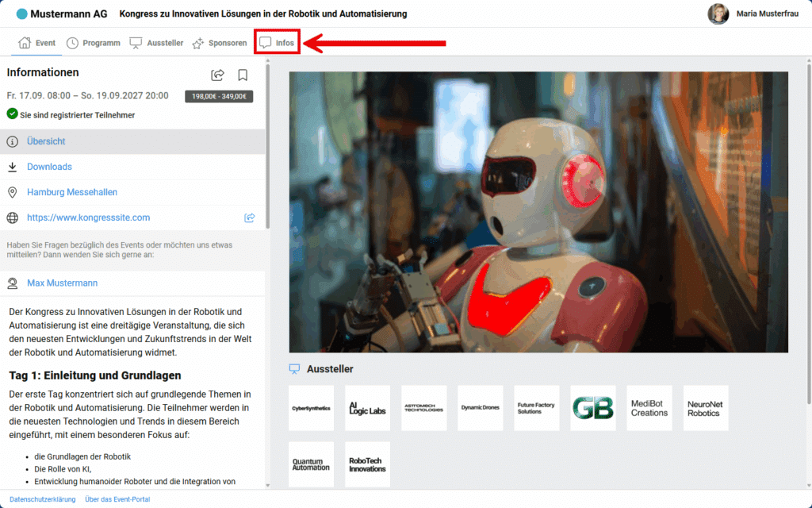Open the Datenschutzerklärung footer link
This screenshot has width=812, height=508.
click(x=42, y=499)
